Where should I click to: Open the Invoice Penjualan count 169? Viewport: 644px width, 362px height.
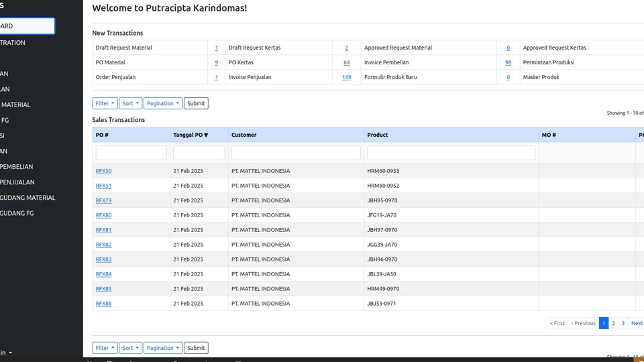[346, 77]
